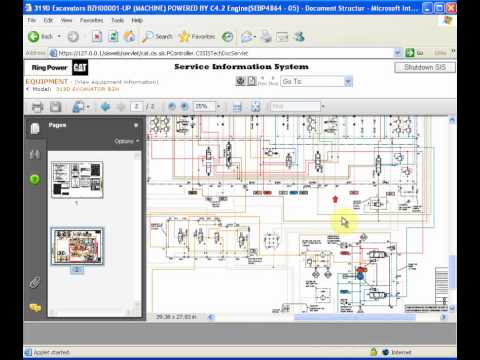Open the Tools menu

coord(117,20)
